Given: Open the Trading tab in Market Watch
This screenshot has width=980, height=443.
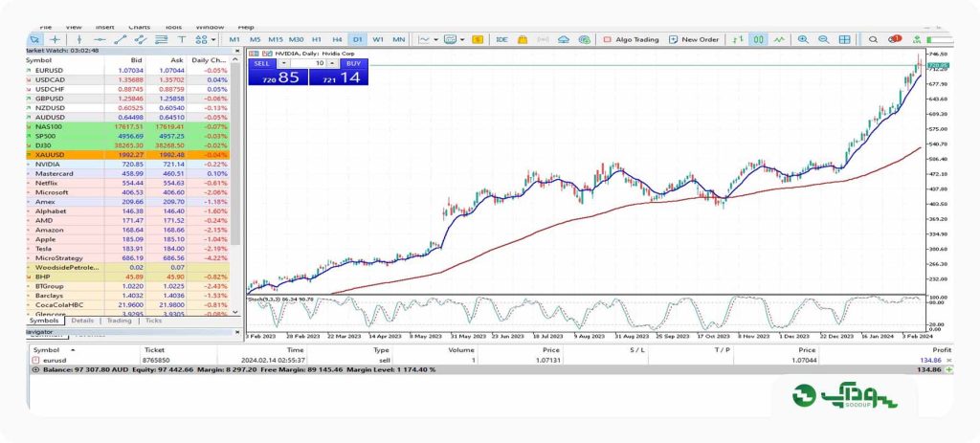Looking at the screenshot, I should point(119,321).
